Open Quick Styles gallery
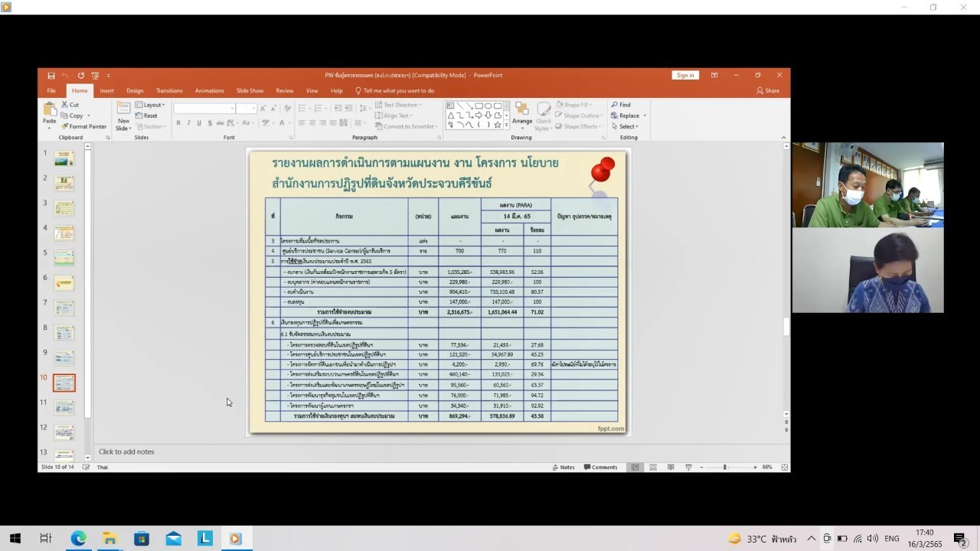Image resolution: width=980 pixels, height=551 pixels. point(544,115)
